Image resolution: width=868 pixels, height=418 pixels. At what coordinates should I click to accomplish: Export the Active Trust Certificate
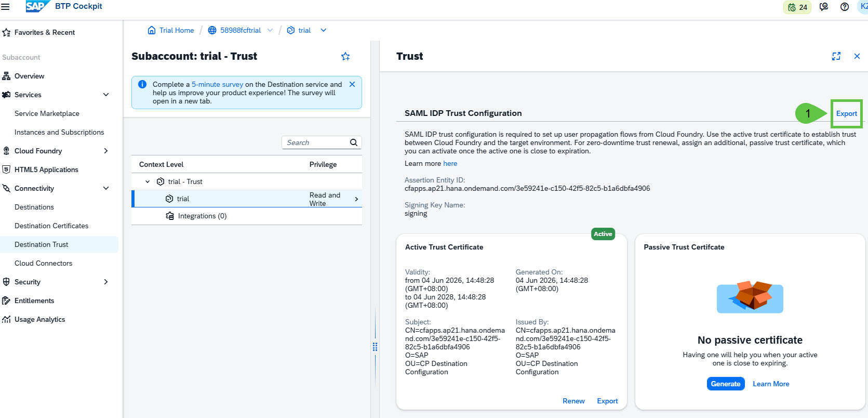pos(607,401)
